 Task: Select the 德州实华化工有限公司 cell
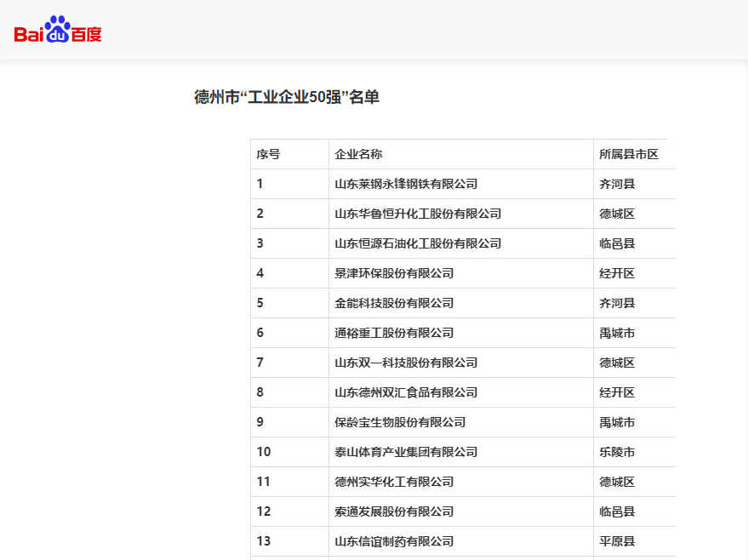click(394, 482)
